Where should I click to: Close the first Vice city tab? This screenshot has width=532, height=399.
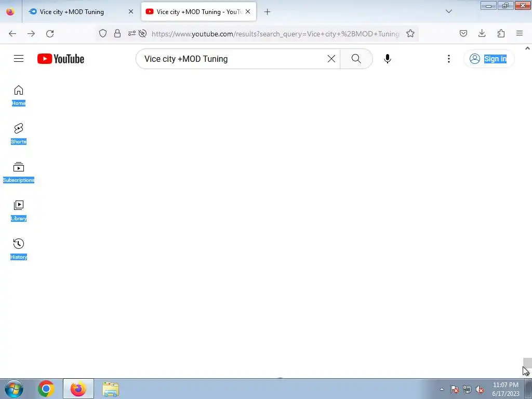[x=131, y=11]
